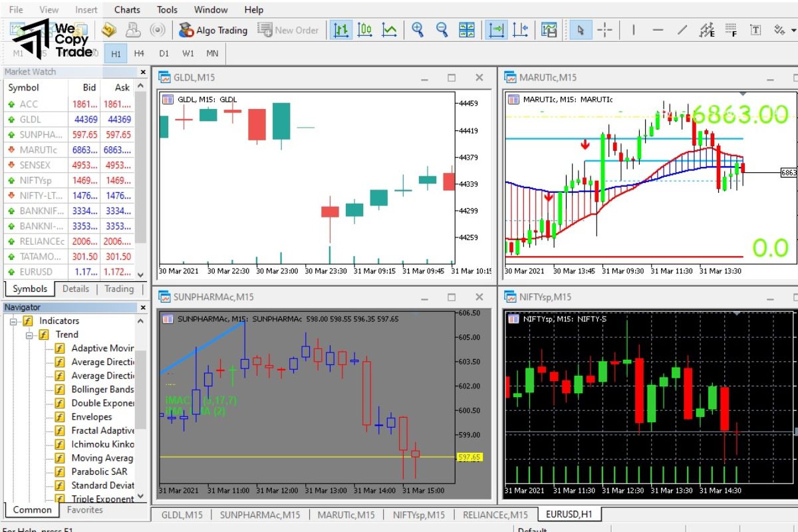Insert a text label with the Text tool

point(755,30)
